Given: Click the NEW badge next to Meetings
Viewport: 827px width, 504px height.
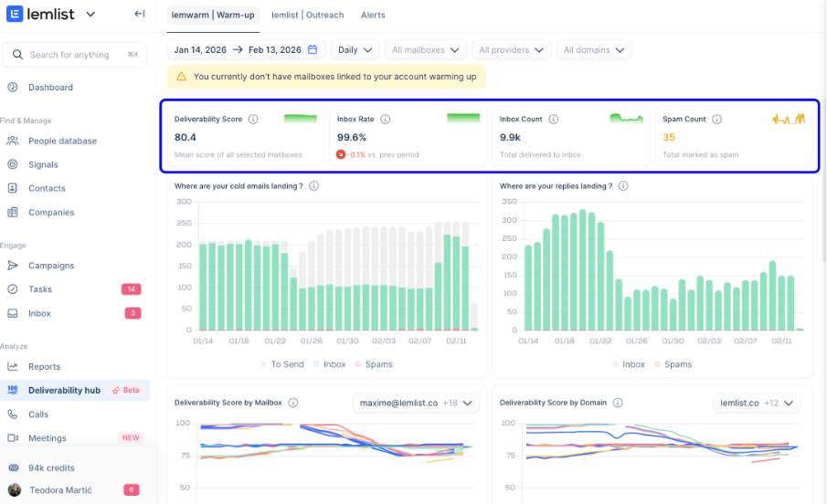Looking at the screenshot, I should (131, 437).
